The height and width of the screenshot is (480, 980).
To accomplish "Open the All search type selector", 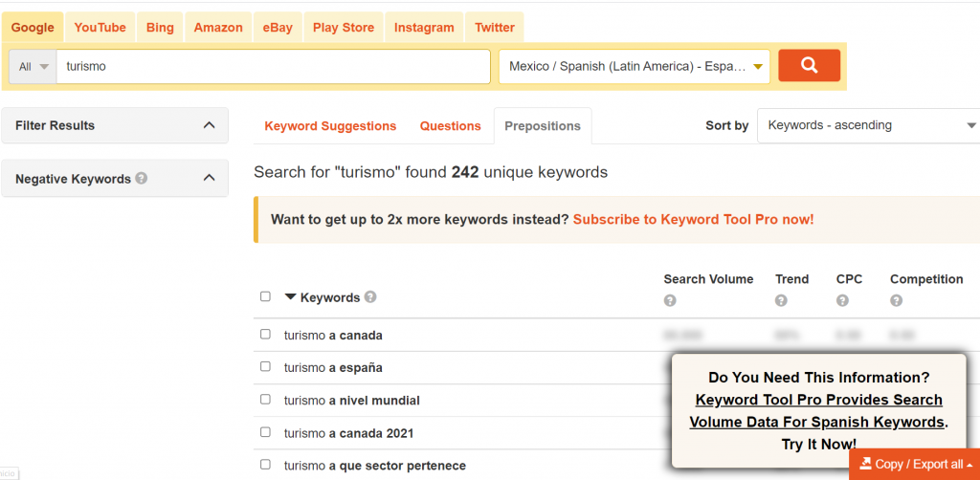I will 33,67.
